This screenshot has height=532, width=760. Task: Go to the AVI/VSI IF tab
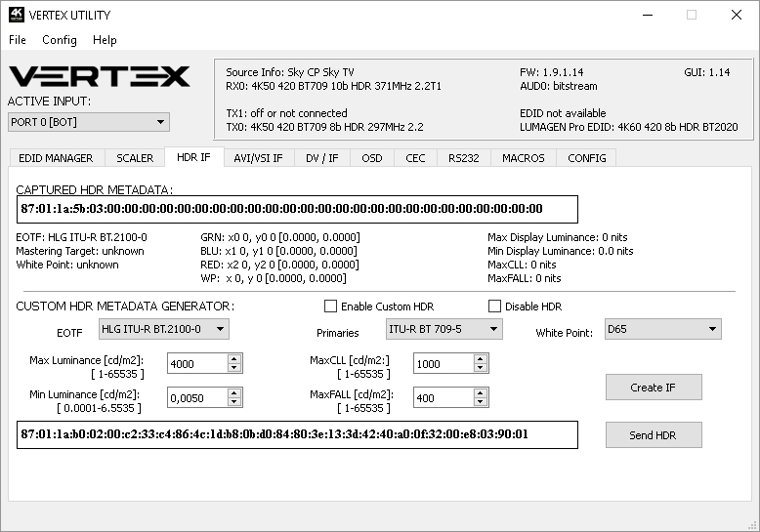point(258,158)
